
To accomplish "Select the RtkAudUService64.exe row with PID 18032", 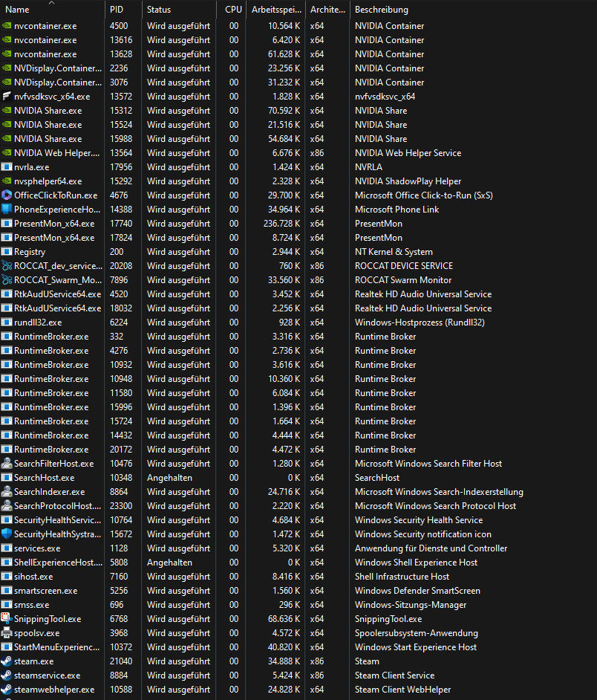I will [x=298, y=308].
